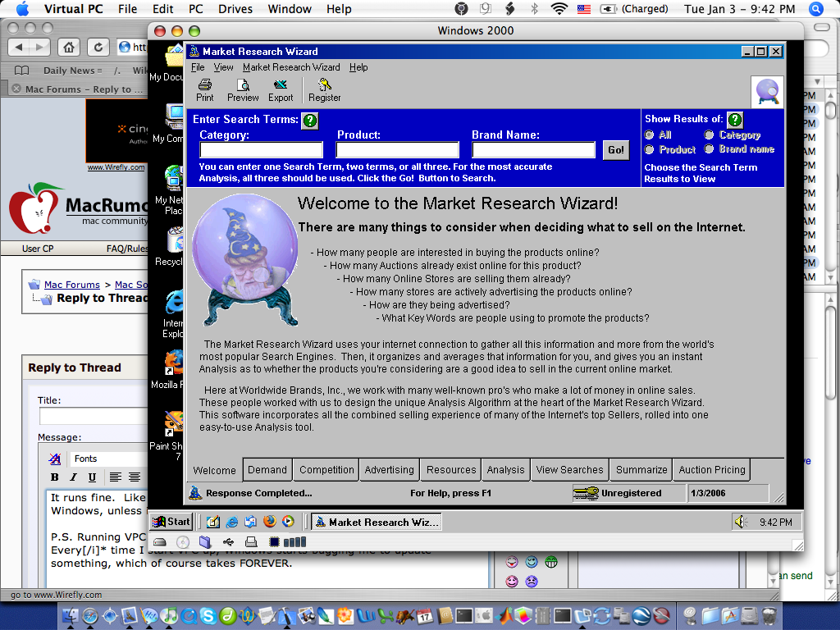The image size is (840, 630).
Task: Click the Virtual PC printer status icon
Action: click(x=251, y=541)
